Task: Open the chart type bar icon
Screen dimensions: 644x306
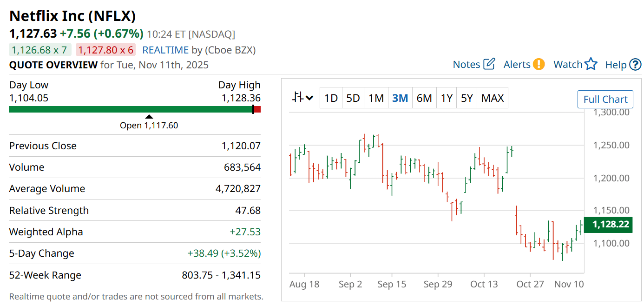Action: click(x=298, y=98)
